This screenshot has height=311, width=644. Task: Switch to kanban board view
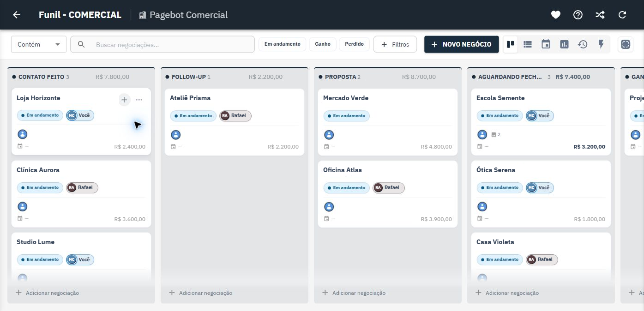tap(511, 44)
